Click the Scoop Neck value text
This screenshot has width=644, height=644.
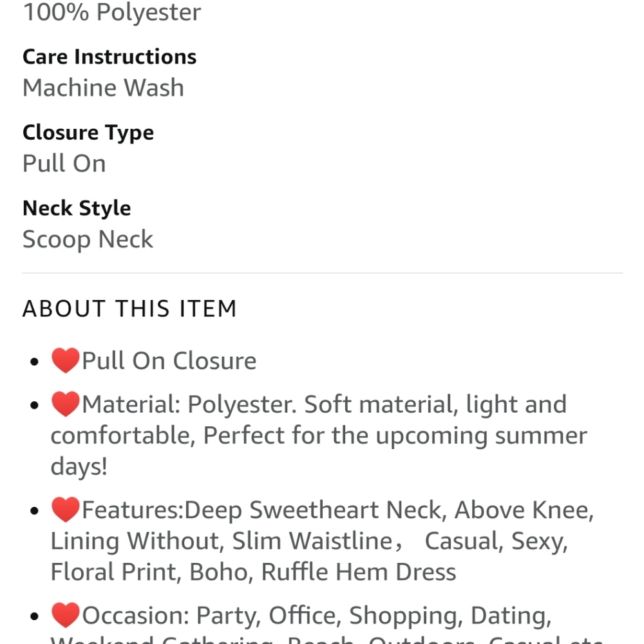[88, 240]
